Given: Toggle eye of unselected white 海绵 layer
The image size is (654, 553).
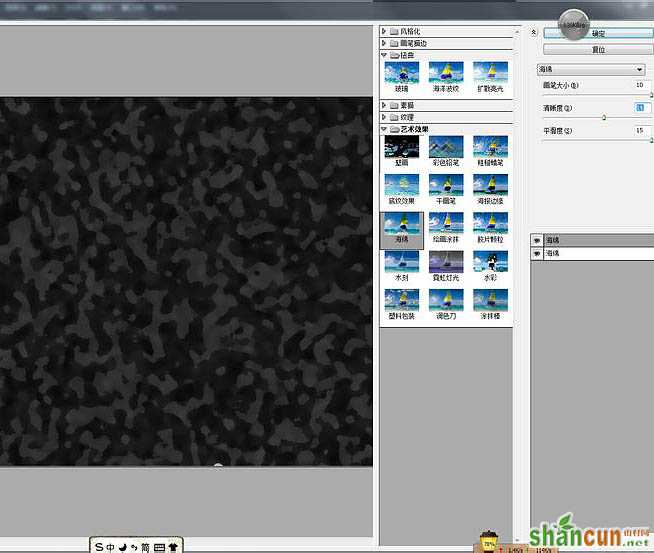Looking at the screenshot, I should 537,253.
